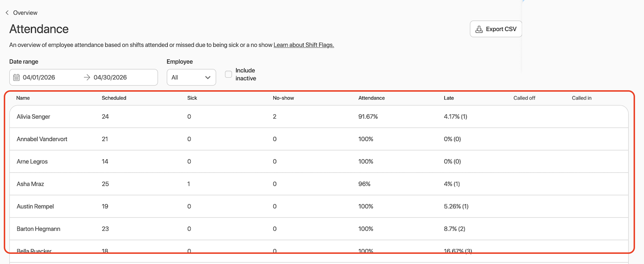The height and width of the screenshot is (264, 644).
Task: Click the arrow between the dates
Action: coord(87,77)
